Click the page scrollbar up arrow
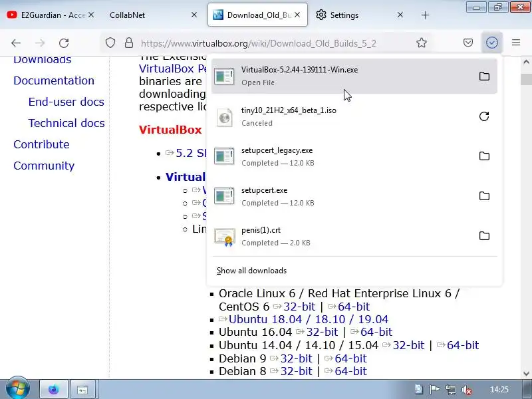532x399 pixels. click(x=526, y=62)
